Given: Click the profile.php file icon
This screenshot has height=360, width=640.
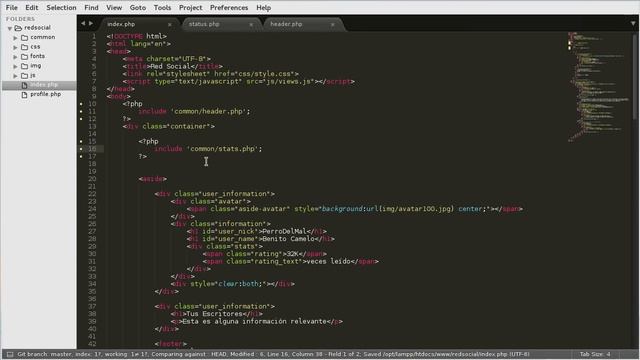Looking at the screenshot, I should click(24, 95).
